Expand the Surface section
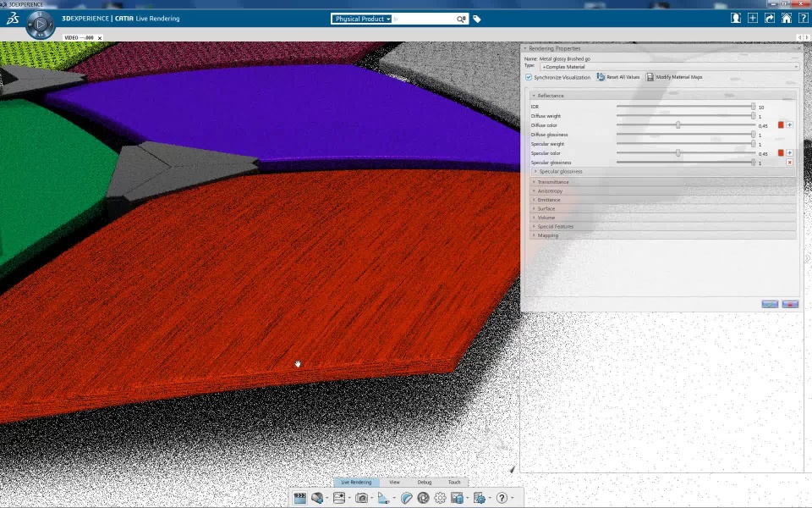This screenshot has width=812, height=508. click(662, 208)
